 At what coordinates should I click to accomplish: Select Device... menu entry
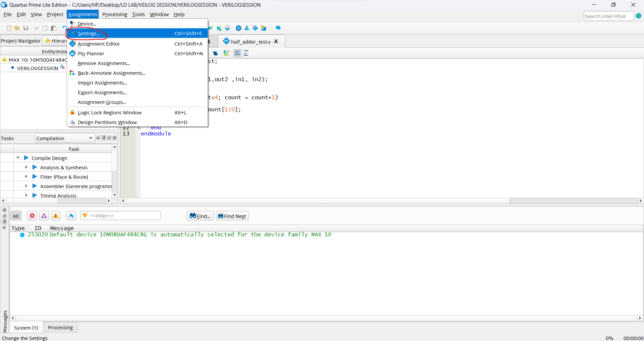138,23
